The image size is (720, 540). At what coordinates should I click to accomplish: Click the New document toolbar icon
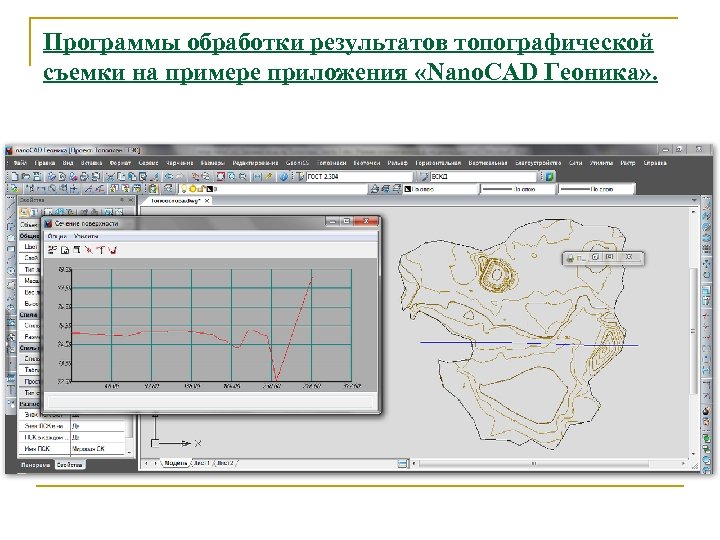tap(15, 176)
